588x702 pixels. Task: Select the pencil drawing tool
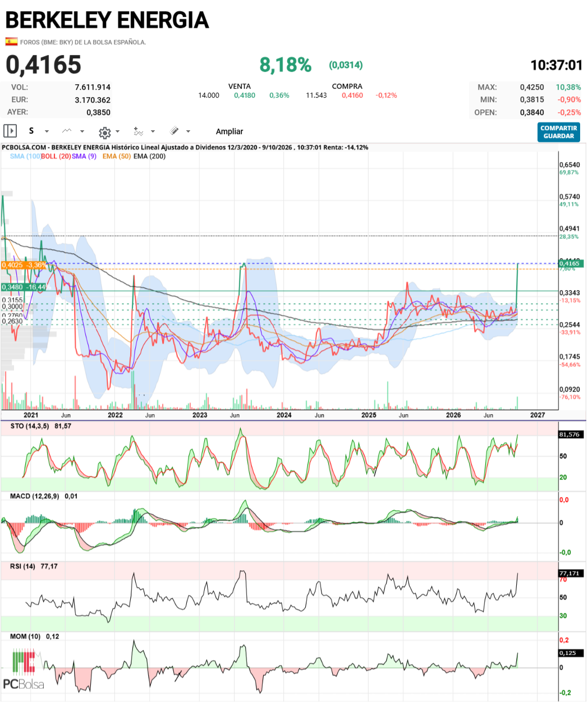tap(174, 131)
